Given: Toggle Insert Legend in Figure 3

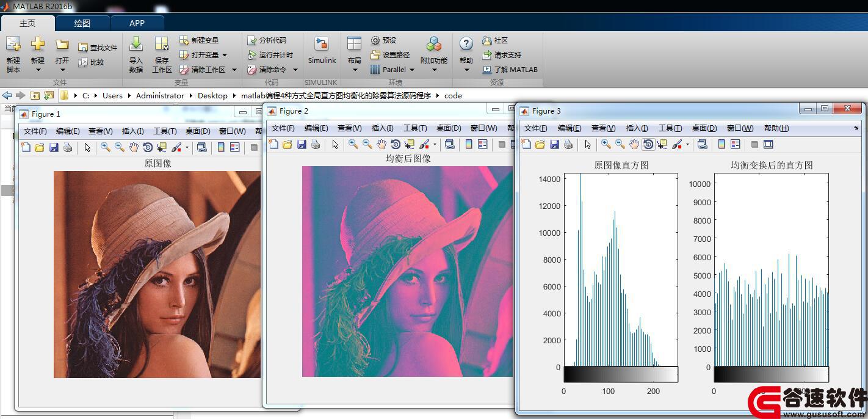Looking at the screenshot, I should [x=736, y=144].
